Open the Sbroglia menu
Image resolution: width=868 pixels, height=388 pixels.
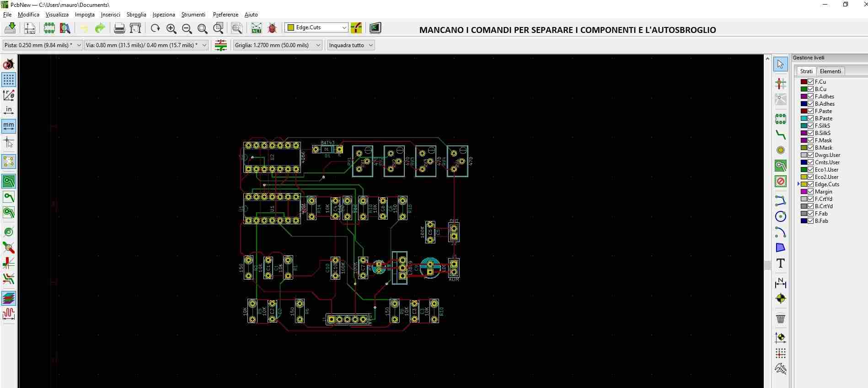point(136,15)
